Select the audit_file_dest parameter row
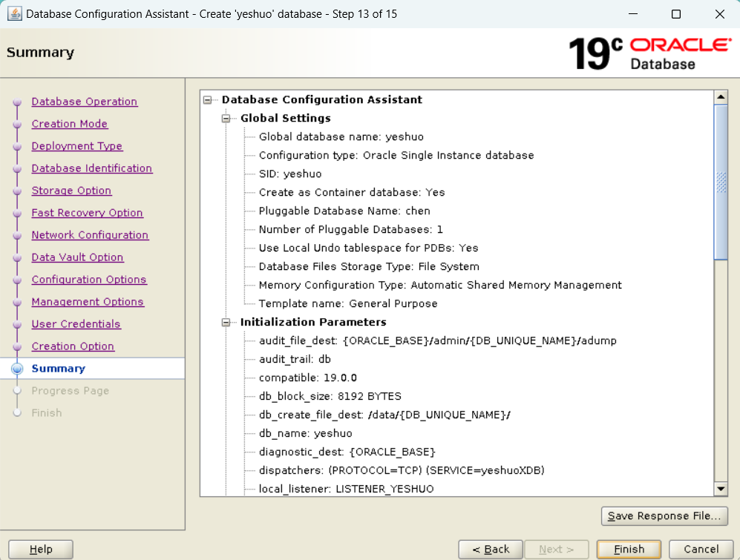 point(437,340)
